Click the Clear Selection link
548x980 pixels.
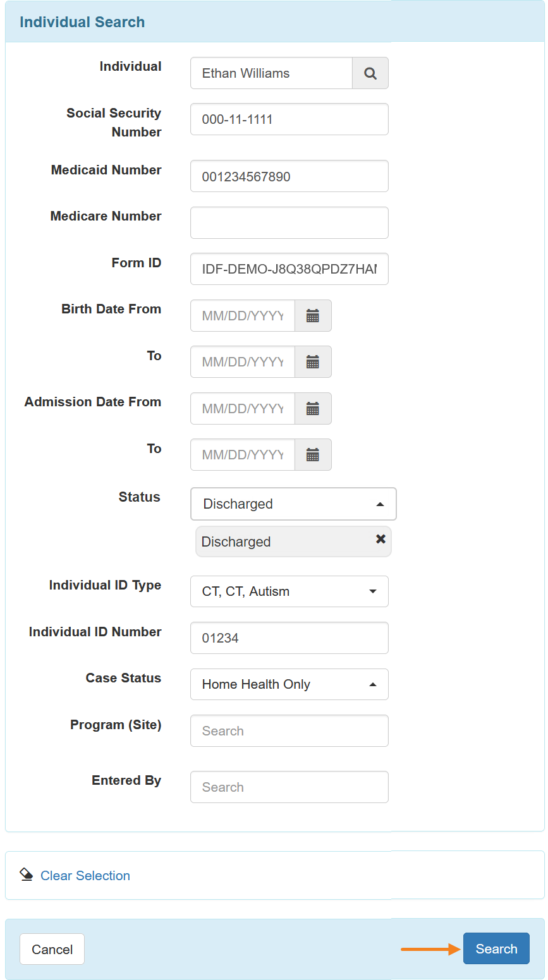pyautogui.click(x=85, y=876)
